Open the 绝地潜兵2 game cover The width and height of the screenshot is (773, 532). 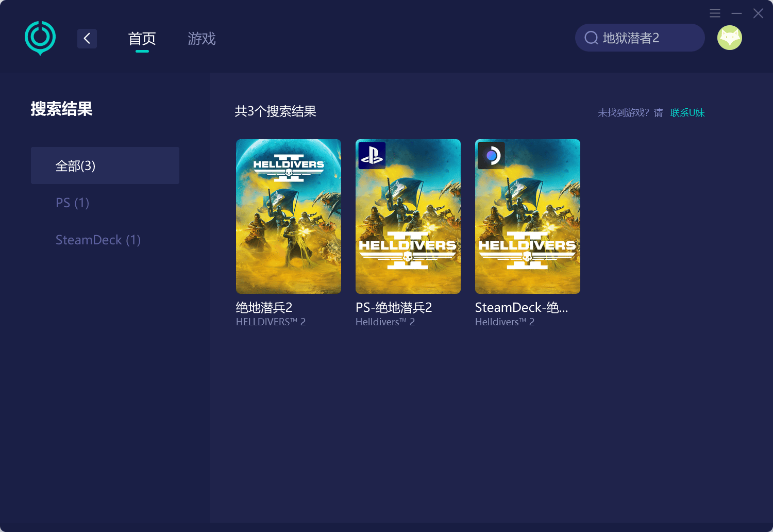coord(289,217)
